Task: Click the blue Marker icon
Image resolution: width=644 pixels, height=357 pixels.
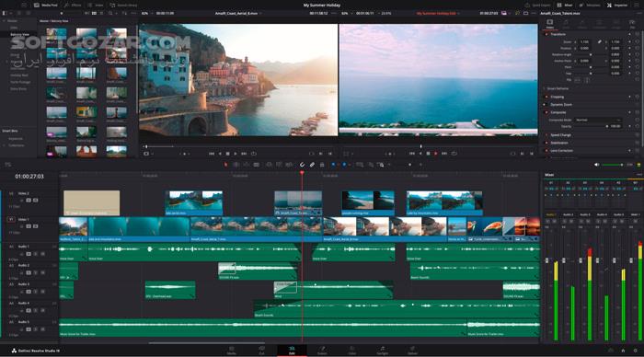Action: point(344,165)
